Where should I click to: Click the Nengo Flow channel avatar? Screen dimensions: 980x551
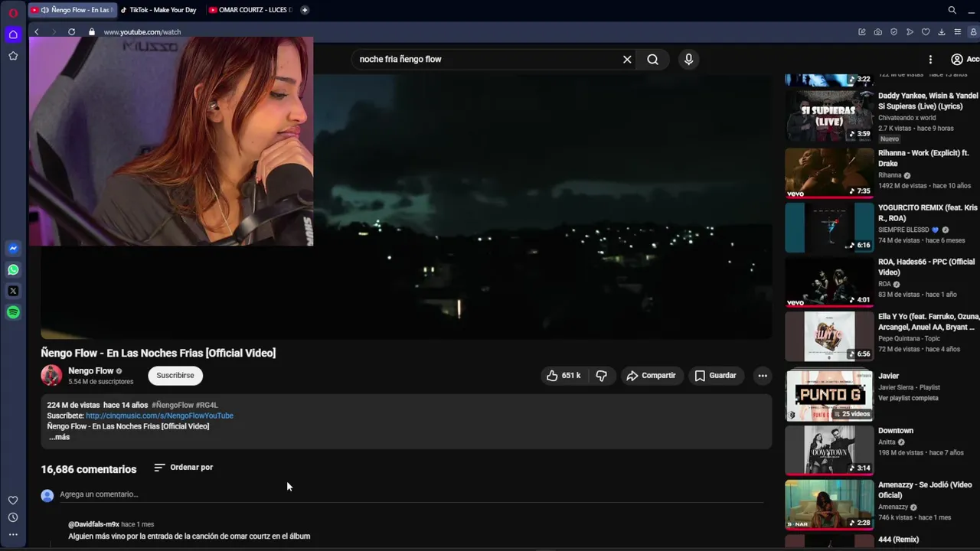click(51, 376)
